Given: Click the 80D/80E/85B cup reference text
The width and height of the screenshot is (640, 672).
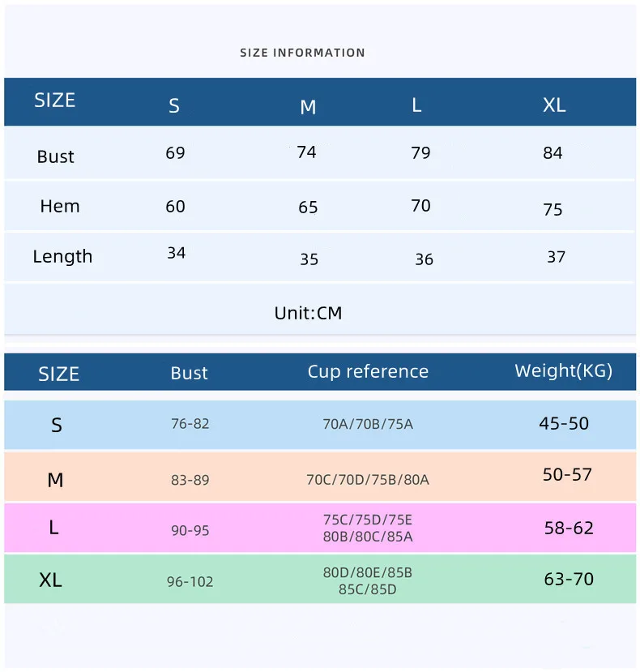Looking at the screenshot, I should click(x=368, y=572).
